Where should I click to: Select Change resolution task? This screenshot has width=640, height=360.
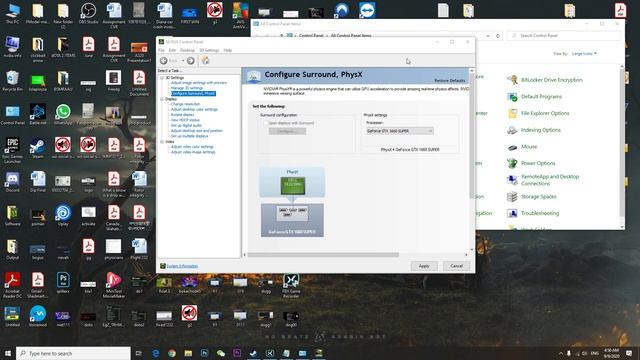pos(185,104)
